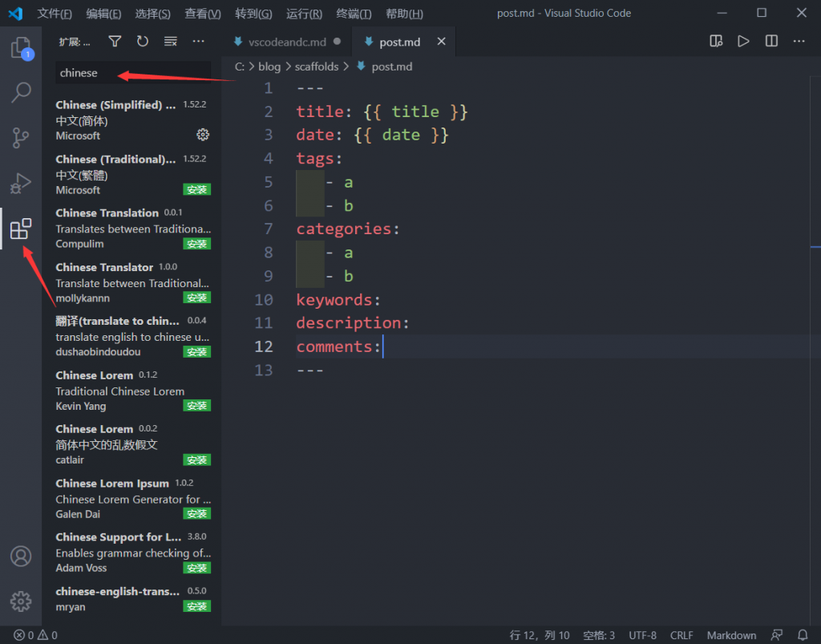
Task: Open Run and Debug view
Action: point(20,184)
